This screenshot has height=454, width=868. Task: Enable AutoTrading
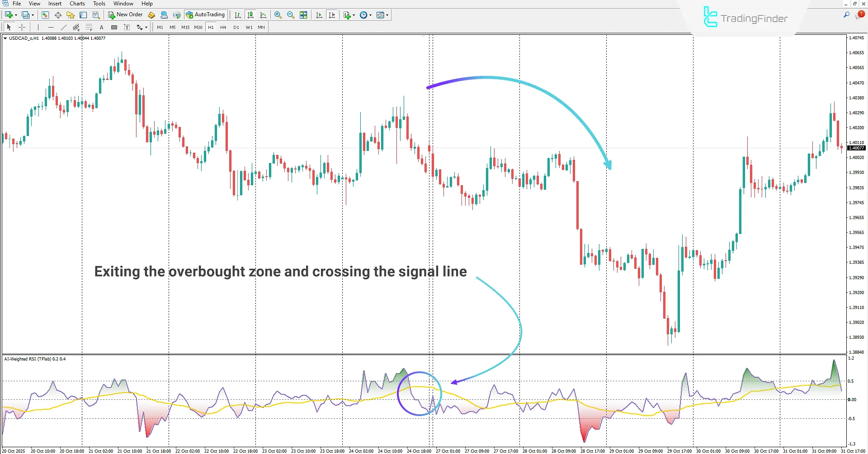(206, 14)
